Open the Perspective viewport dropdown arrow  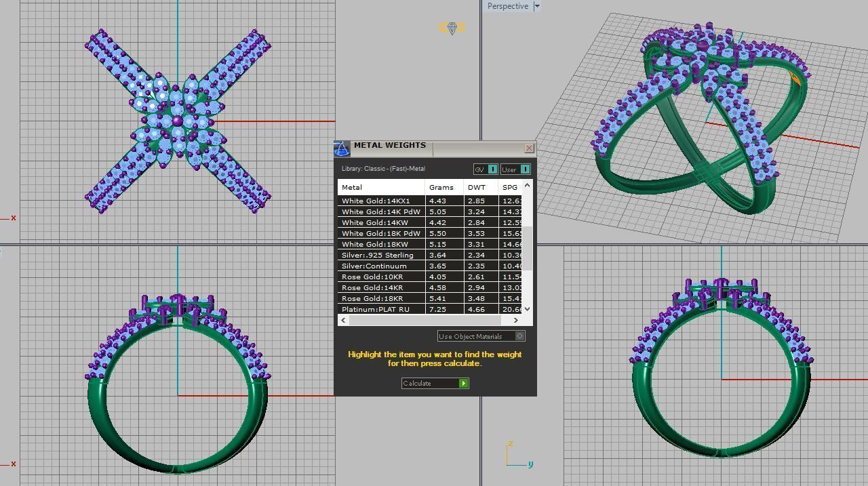pos(536,6)
